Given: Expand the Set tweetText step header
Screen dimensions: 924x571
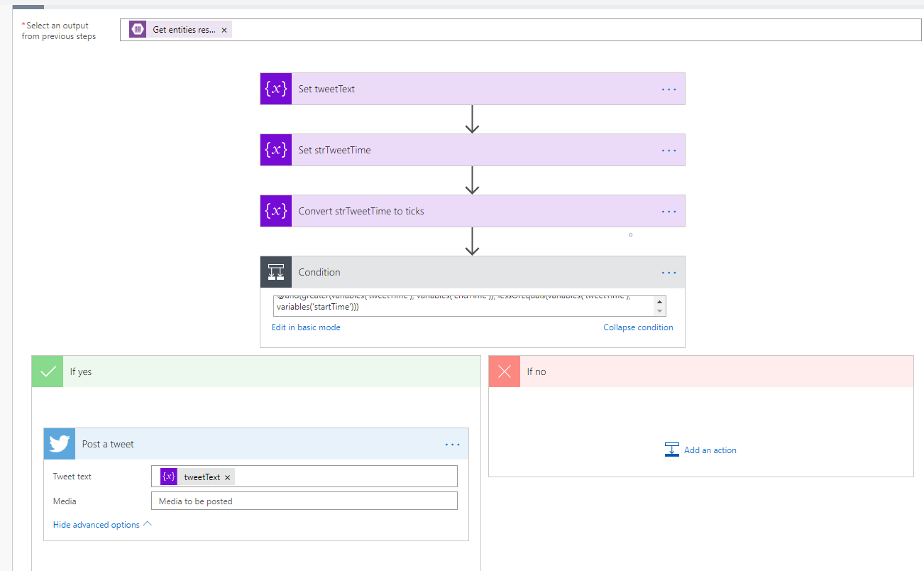Looking at the screenshot, I should point(473,89).
